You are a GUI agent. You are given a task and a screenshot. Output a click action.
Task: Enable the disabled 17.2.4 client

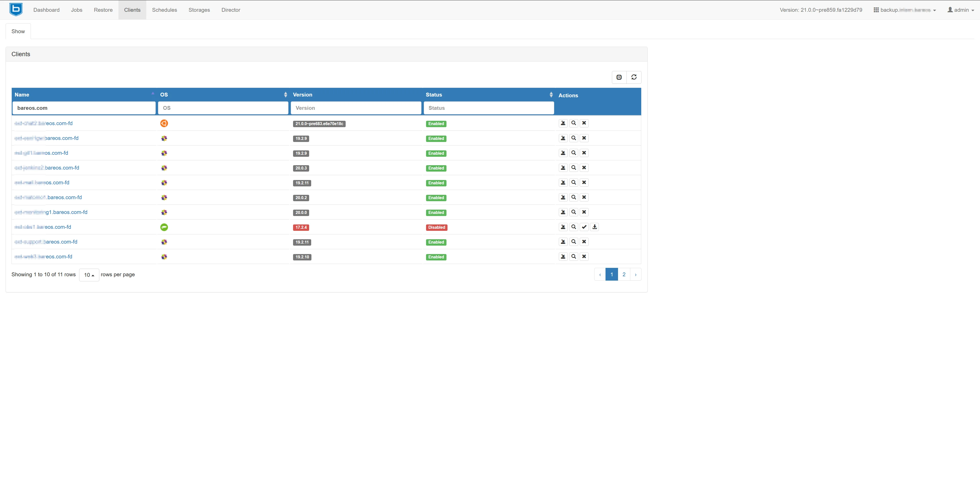point(584,227)
